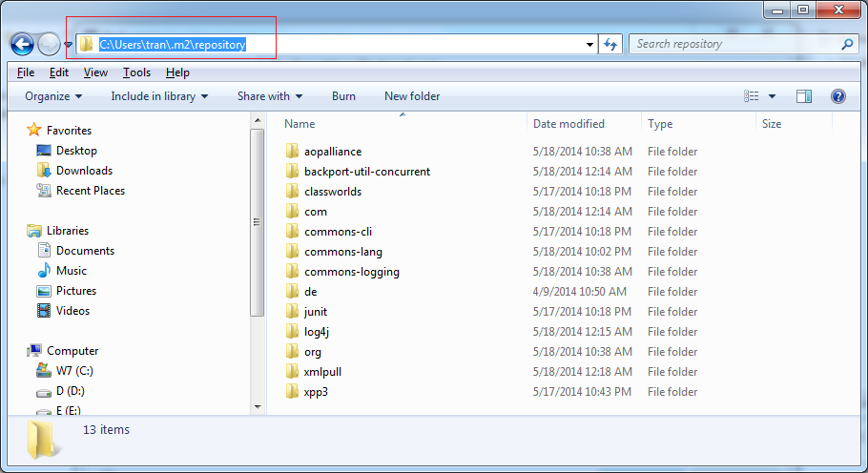Image resolution: width=868 pixels, height=473 pixels.
Task: Select Downloads in Favorites
Action: coord(84,171)
